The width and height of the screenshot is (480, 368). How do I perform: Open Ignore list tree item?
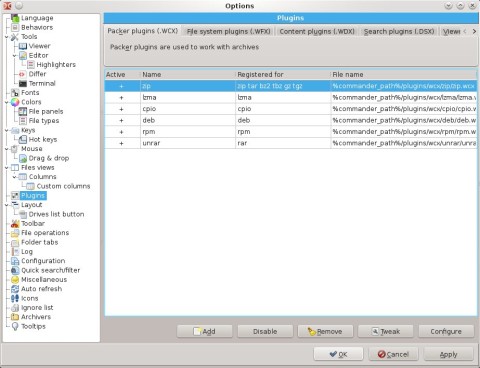[x=37, y=308]
